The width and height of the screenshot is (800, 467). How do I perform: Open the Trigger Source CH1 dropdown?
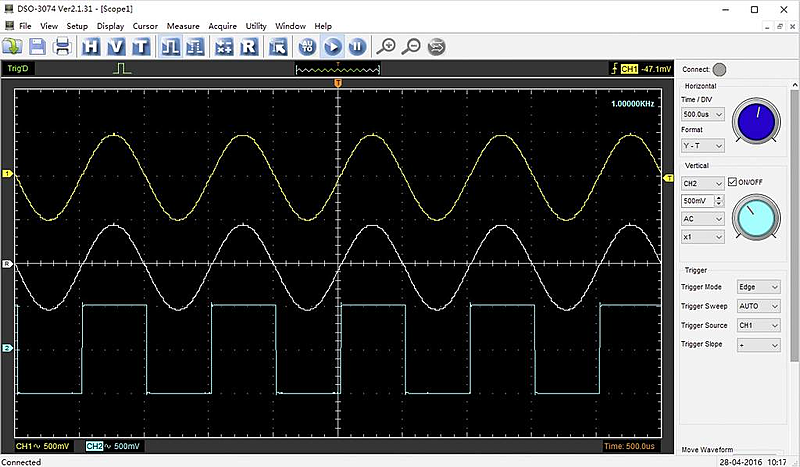757,325
